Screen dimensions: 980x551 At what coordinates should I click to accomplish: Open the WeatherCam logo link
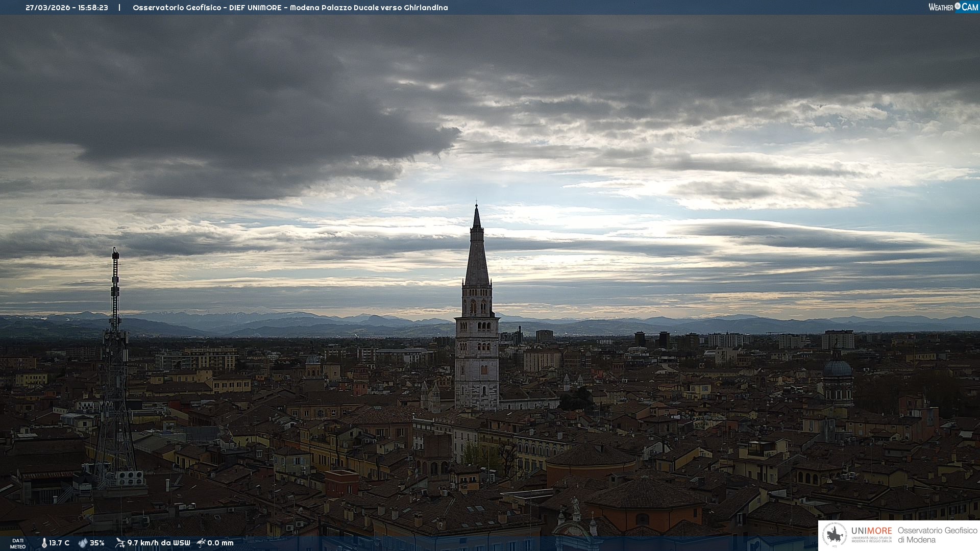click(x=952, y=7)
